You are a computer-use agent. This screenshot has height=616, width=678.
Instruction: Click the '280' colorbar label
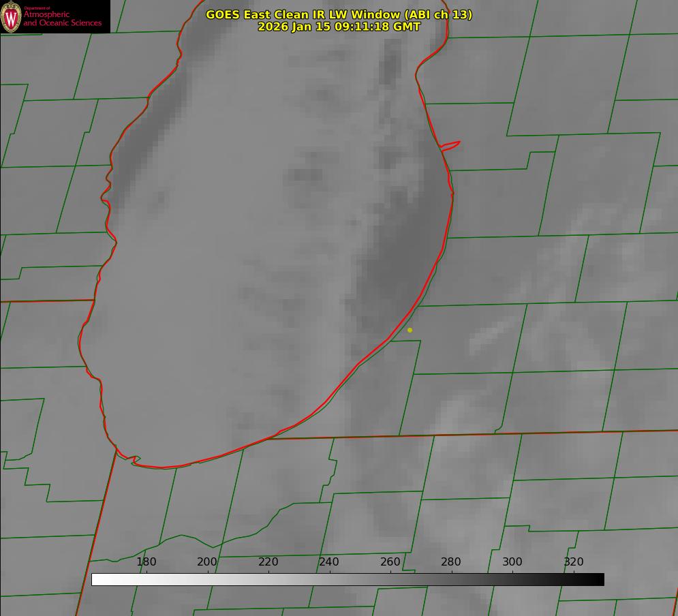pos(451,561)
